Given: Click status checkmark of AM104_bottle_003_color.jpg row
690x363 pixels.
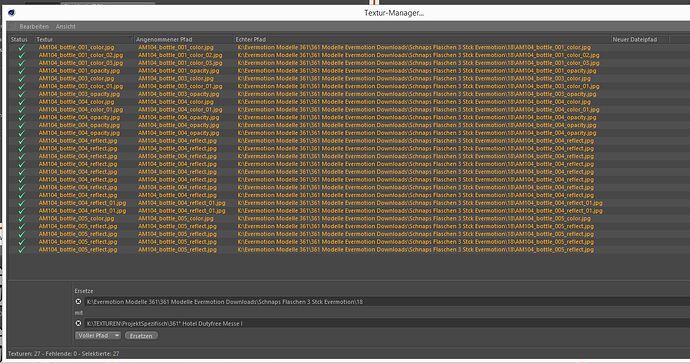Looking at the screenshot, I should click(x=21, y=79).
